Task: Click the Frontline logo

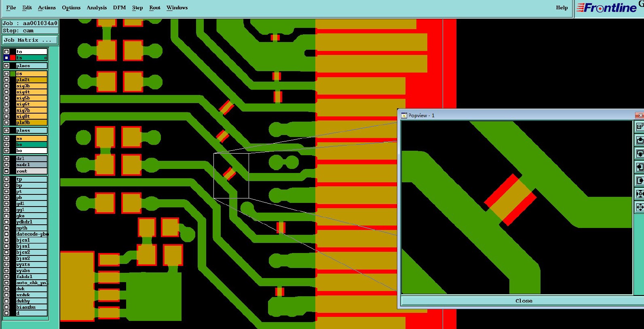Action: point(606,8)
